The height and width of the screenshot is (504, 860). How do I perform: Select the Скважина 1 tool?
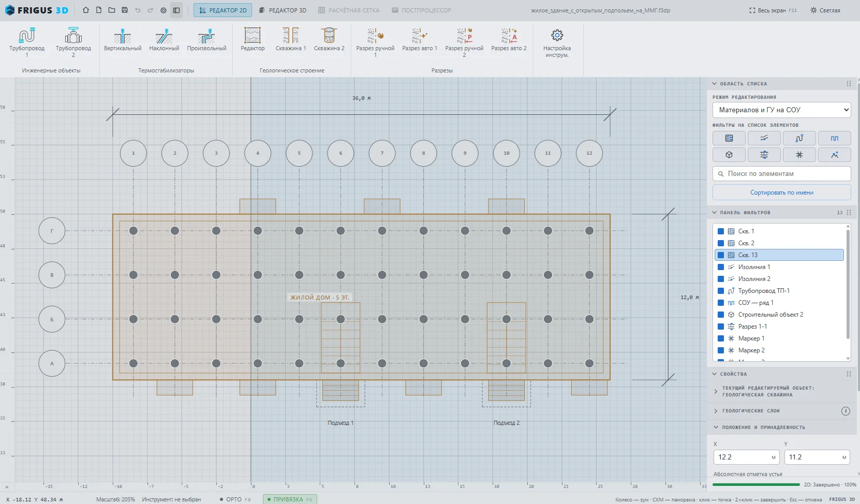[291, 40]
